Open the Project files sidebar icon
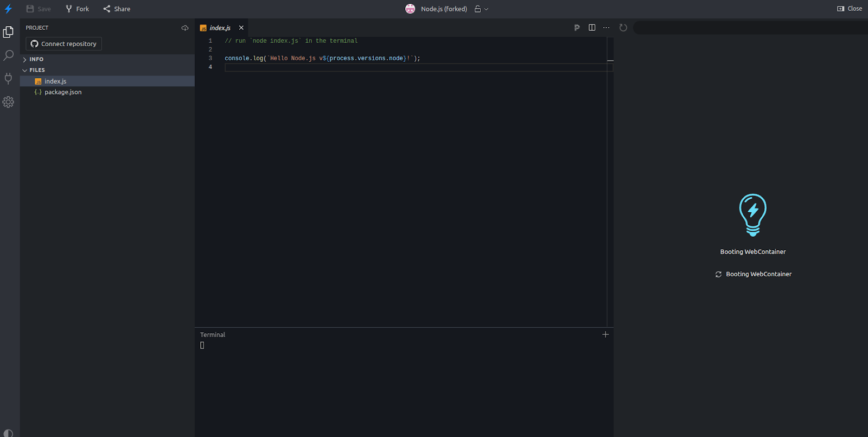The image size is (868, 437). pos(8,32)
